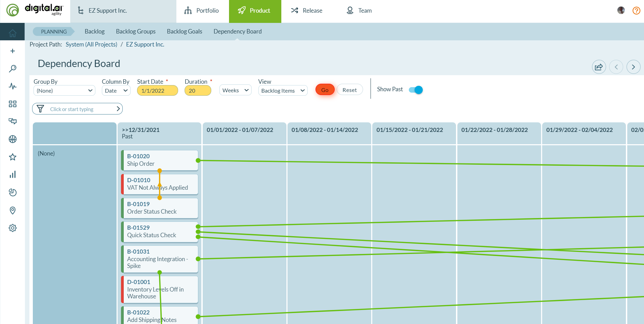This screenshot has height=324, width=644.
Task: Click the user avatar picture
Action: tap(621, 10)
